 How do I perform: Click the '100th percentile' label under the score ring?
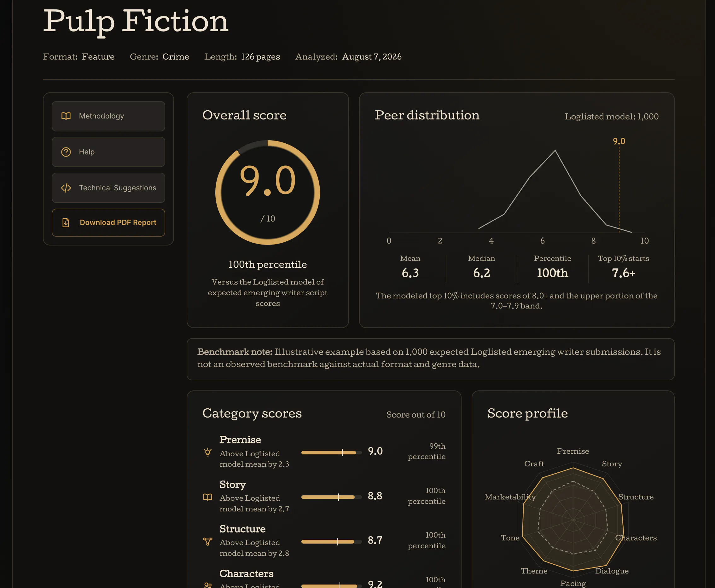267,264
